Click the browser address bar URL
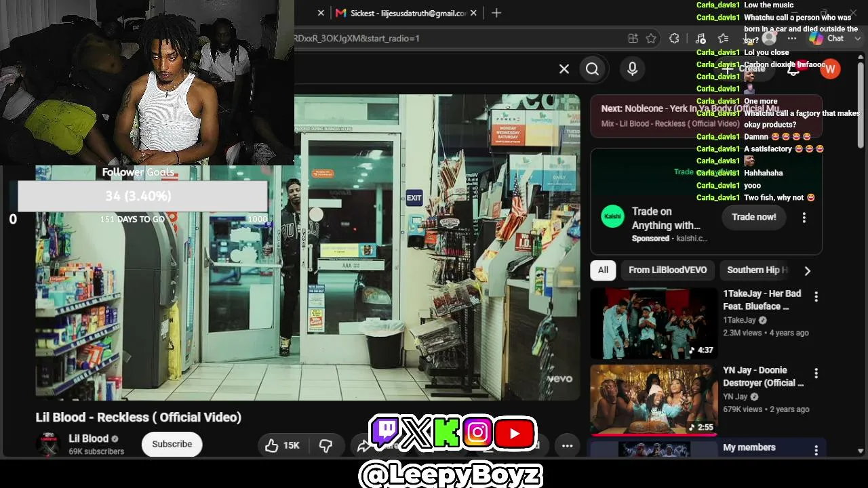Image resolution: width=868 pixels, height=488 pixels. point(357,39)
